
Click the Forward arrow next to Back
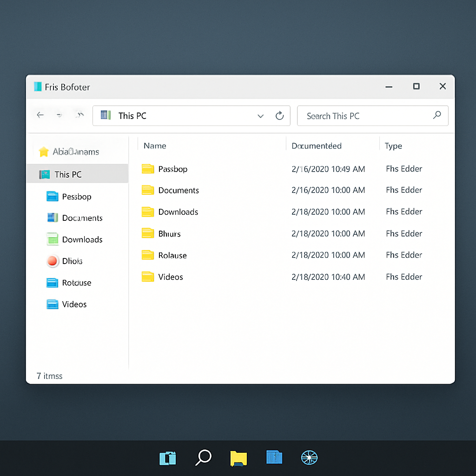tap(59, 115)
